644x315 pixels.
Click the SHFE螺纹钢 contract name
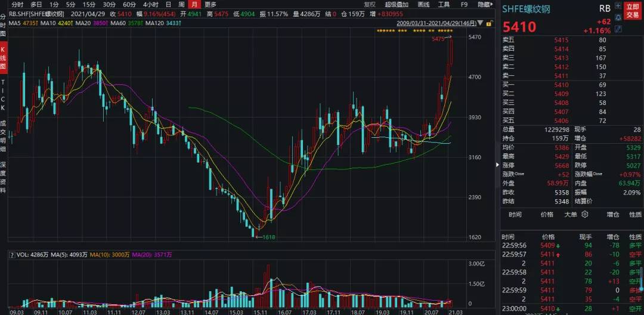click(526, 9)
